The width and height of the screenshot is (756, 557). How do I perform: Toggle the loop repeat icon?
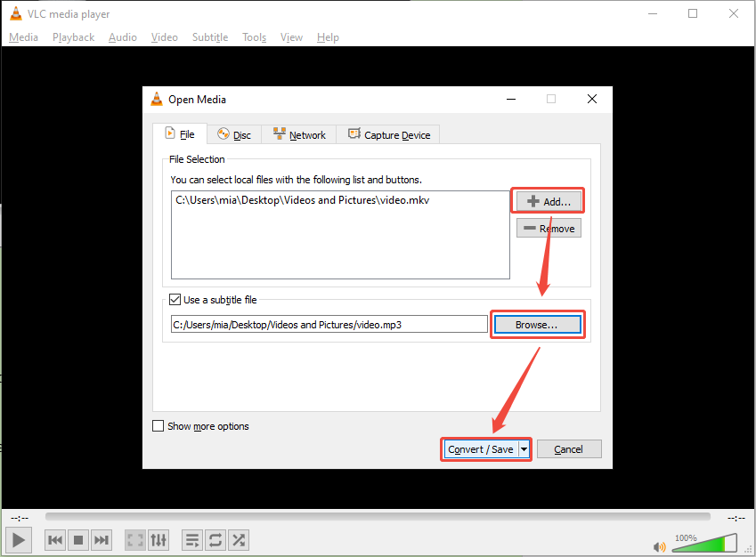point(215,540)
